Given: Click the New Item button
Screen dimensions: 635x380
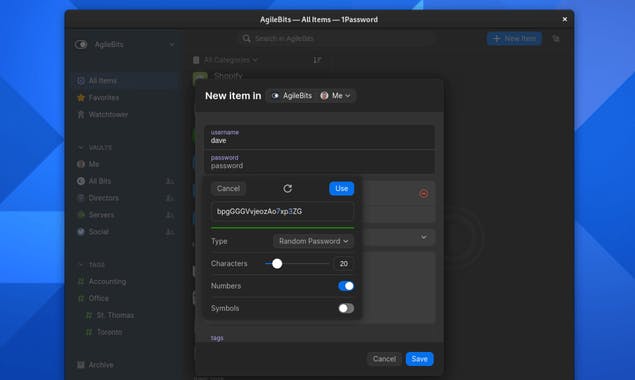Looking at the screenshot, I should [514, 38].
